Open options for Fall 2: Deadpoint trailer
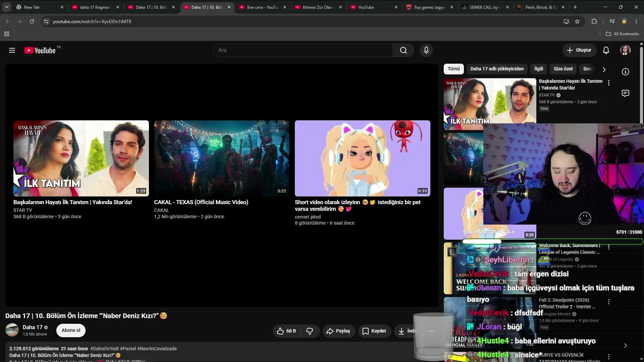 (x=609, y=302)
